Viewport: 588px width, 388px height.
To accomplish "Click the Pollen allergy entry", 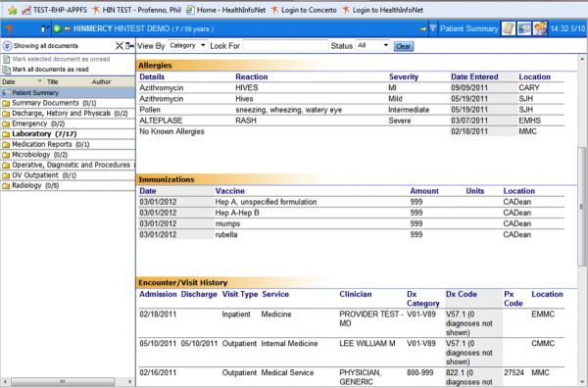I will [150, 110].
